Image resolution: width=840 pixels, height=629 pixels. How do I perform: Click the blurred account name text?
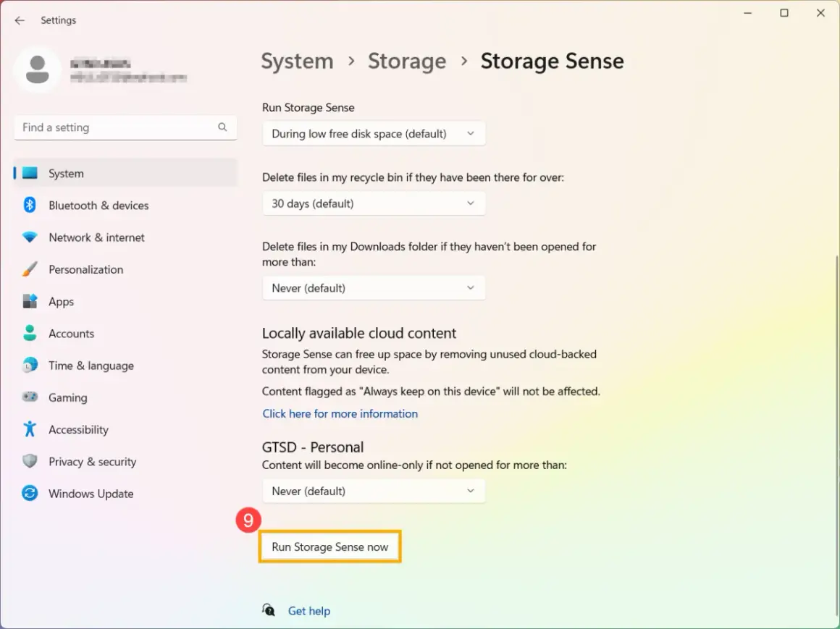click(100, 64)
